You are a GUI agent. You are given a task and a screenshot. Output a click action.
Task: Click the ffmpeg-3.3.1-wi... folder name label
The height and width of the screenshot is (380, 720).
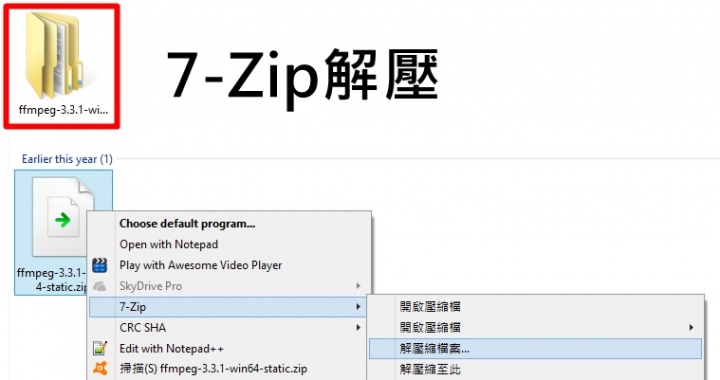pos(63,110)
